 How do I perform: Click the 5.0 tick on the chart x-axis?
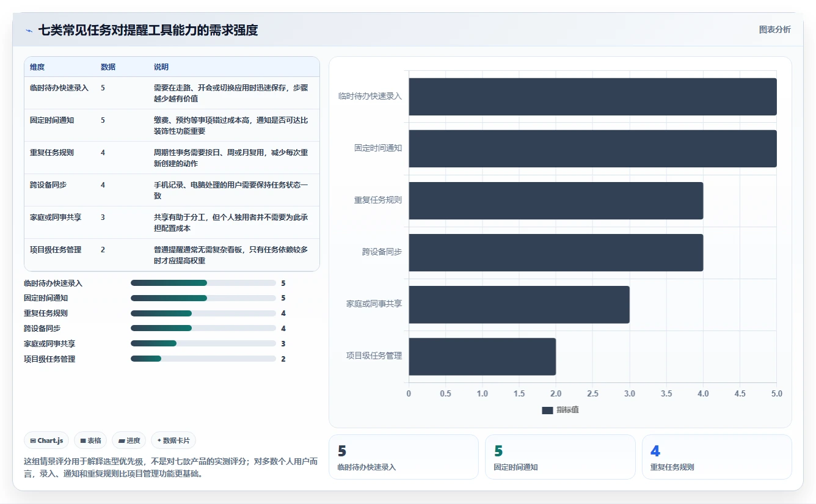click(776, 393)
